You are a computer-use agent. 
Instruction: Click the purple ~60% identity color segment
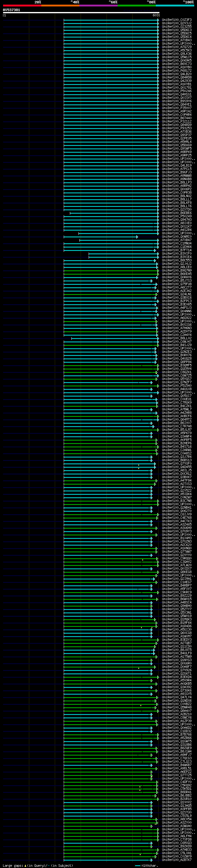(99, 6)
